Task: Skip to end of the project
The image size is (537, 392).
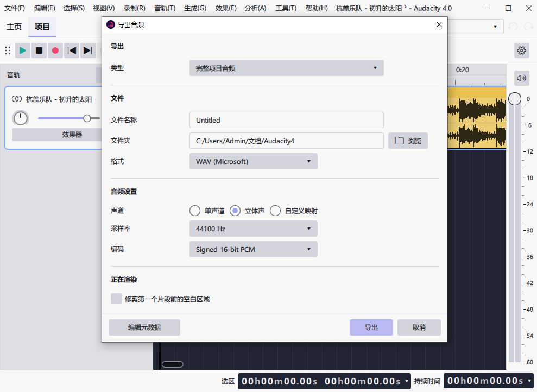Action: coord(87,50)
